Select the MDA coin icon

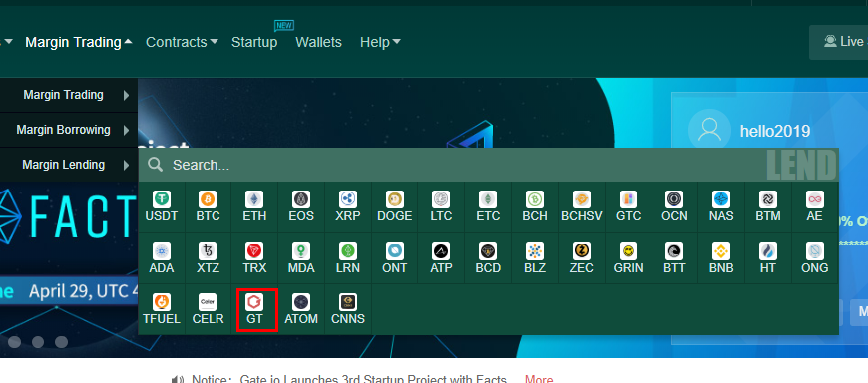pyautogui.click(x=301, y=251)
